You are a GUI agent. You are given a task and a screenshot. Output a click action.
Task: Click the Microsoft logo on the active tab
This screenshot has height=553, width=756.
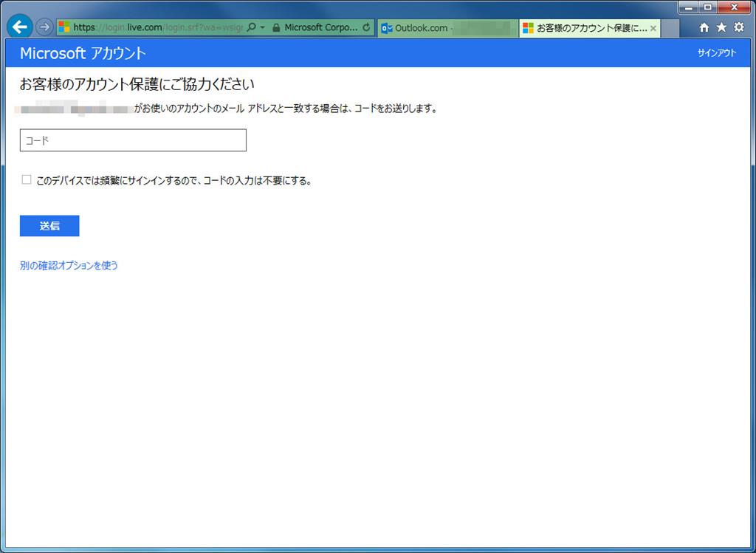[529, 28]
